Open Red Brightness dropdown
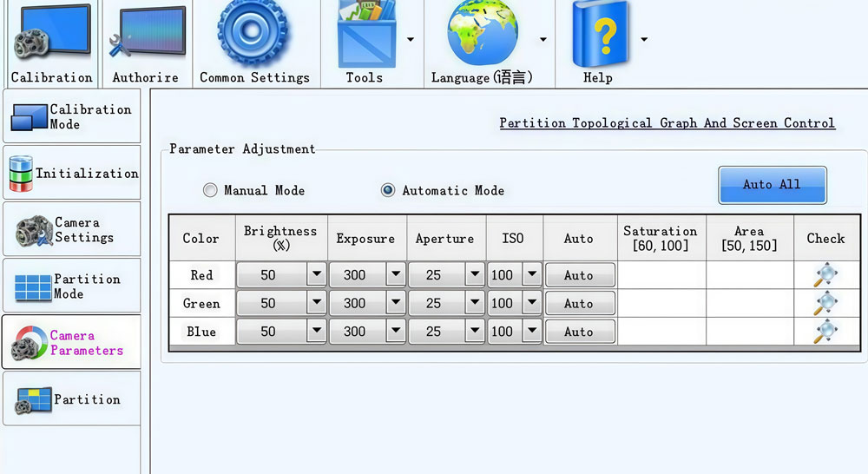The height and width of the screenshot is (474, 868). (317, 274)
